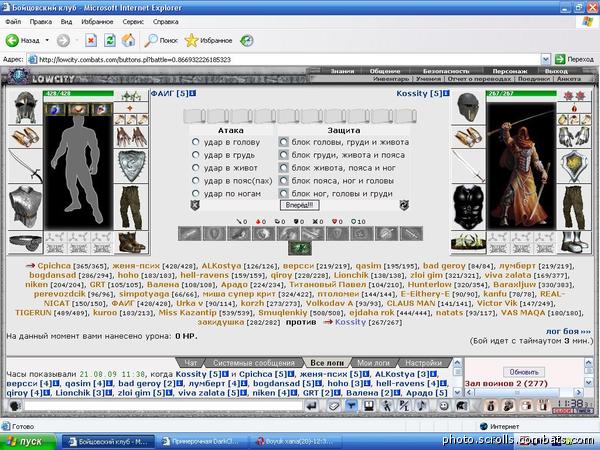This screenshot has height=450, width=600.
Task: Click the shield X icon left of Вперёд
Action: [195, 205]
